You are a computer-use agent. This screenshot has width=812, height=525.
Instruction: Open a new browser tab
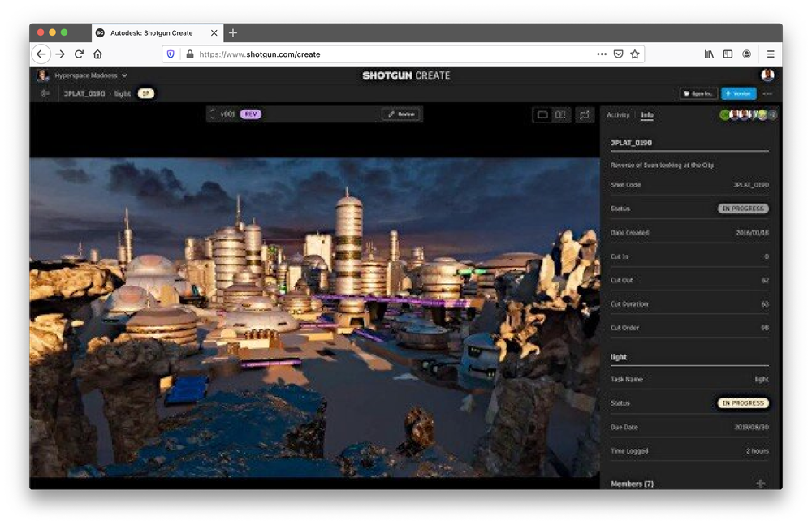[233, 32]
